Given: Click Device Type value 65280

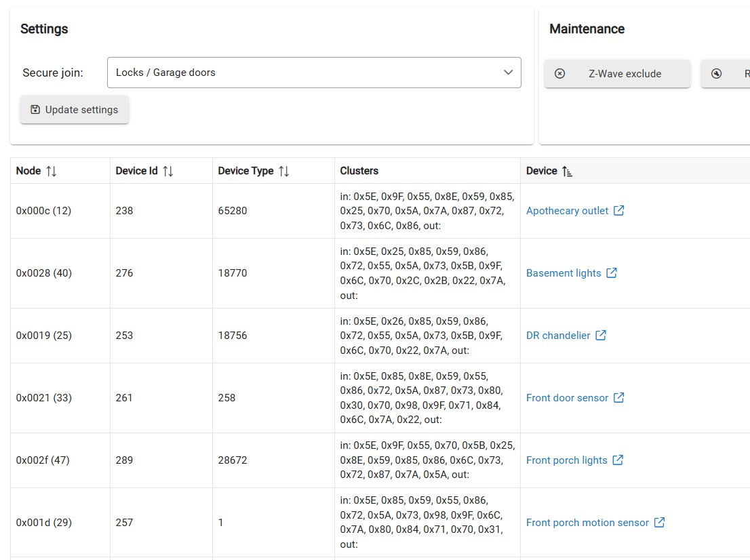Looking at the screenshot, I should tap(233, 211).
